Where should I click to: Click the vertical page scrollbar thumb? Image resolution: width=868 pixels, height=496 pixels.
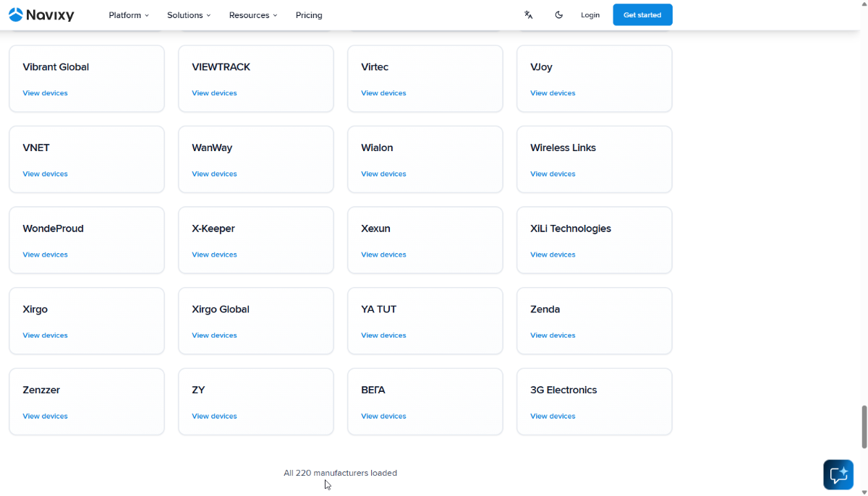coord(864,427)
